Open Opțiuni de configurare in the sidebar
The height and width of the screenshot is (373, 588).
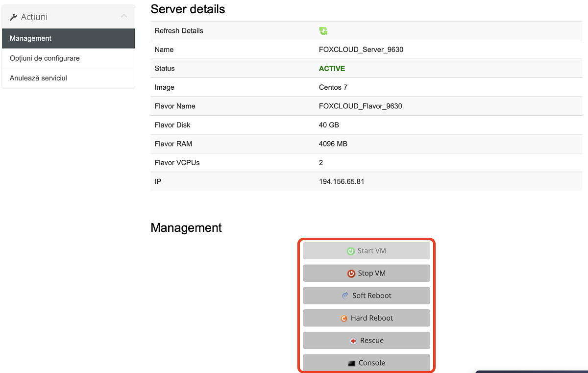click(45, 58)
